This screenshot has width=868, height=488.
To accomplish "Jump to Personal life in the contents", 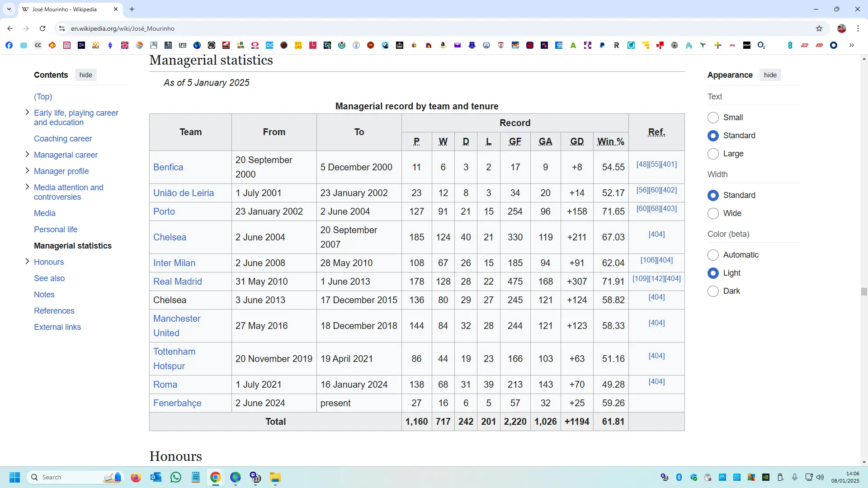I will (x=56, y=230).
